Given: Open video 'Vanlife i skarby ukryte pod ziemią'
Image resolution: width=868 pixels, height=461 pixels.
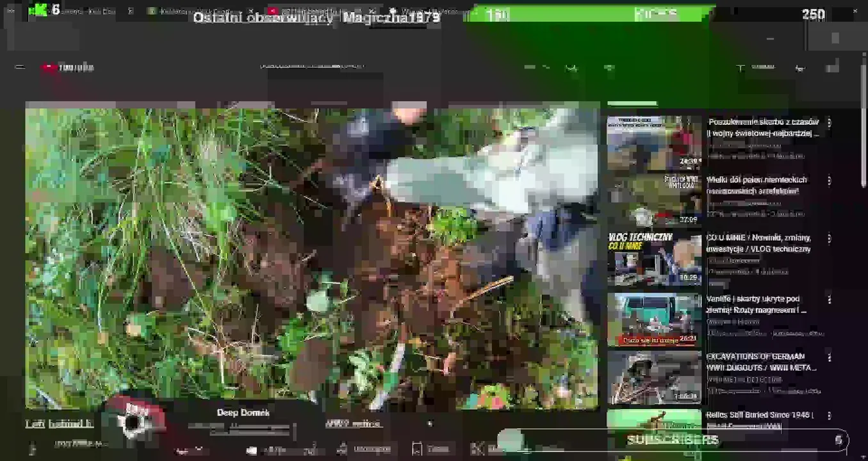Looking at the screenshot, I should tap(757, 304).
